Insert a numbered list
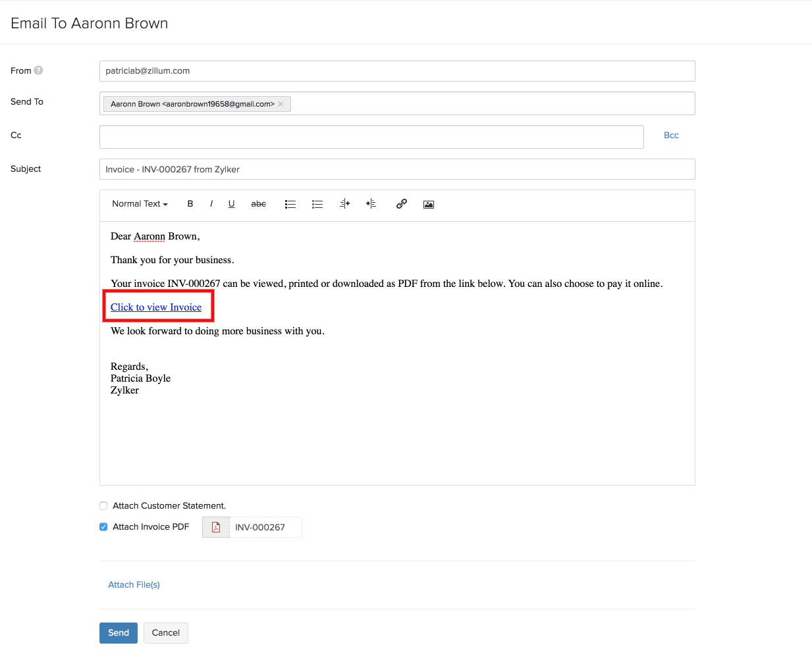This screenshot has width=812, height=664. click(x=317, y=204)
